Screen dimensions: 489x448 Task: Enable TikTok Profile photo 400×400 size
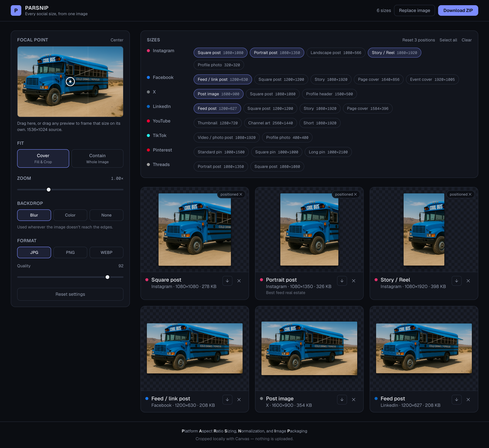click(x=287, y=138)
